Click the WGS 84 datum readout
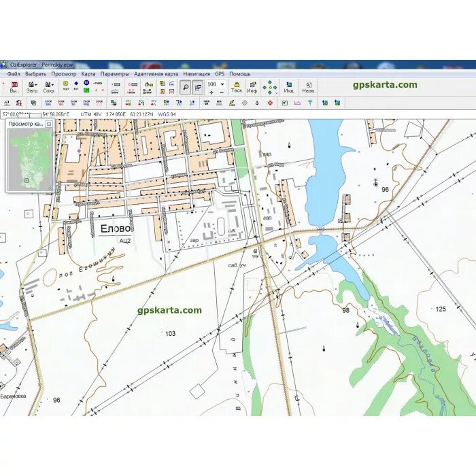 (x=167, y=114)
